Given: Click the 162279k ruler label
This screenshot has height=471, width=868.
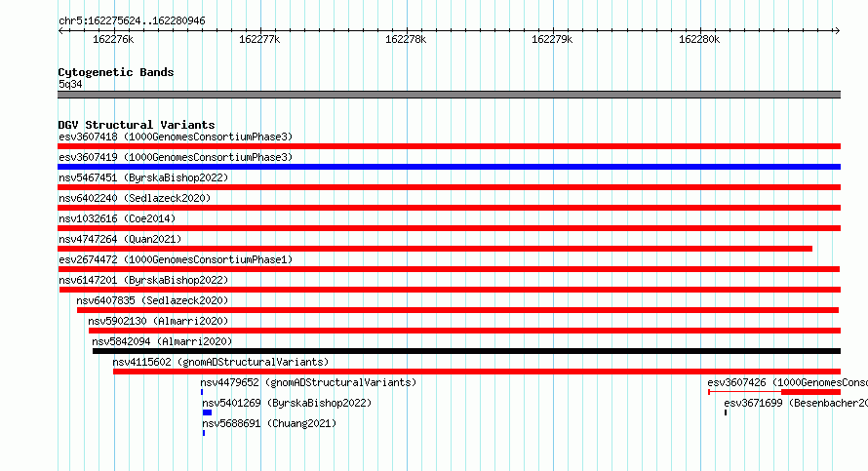Looking at the screenshot, I should tap(552, 39).
